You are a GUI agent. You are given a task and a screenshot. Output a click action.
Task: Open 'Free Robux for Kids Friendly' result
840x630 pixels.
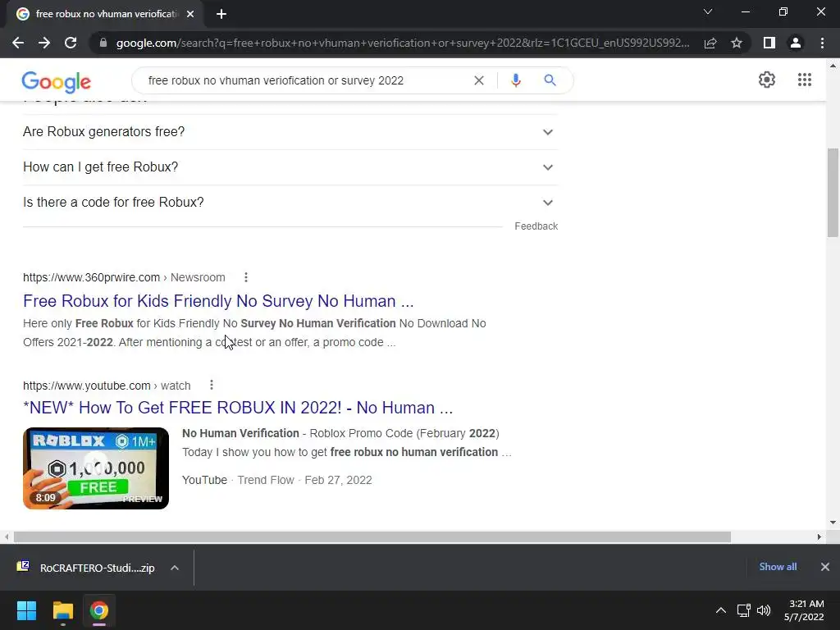click(218, 301)
